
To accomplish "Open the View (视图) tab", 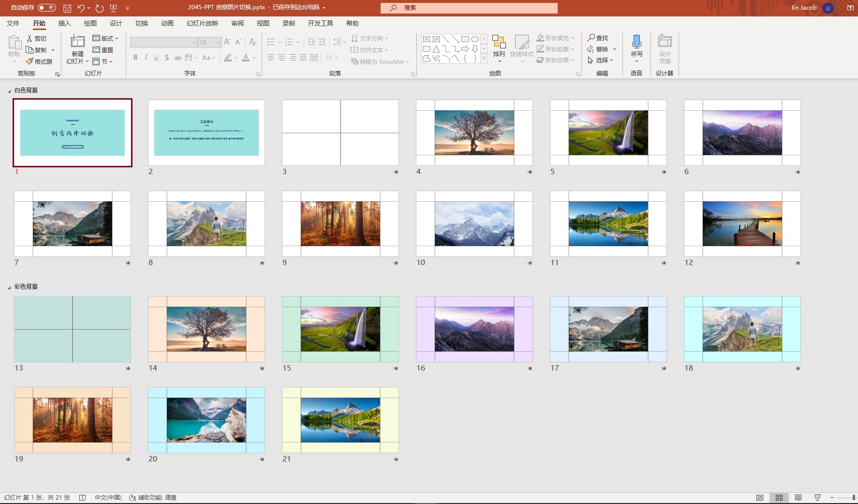I will 263,23.
